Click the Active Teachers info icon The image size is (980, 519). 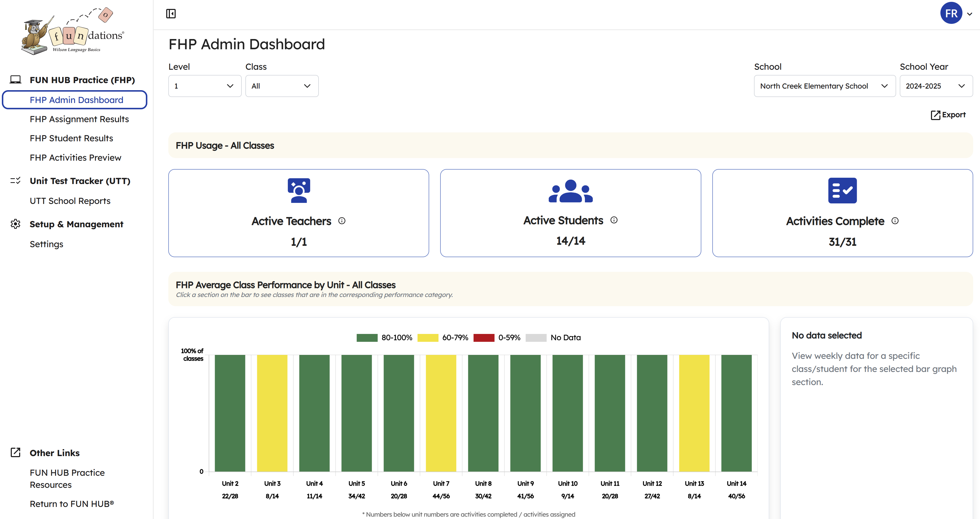(x=342, y=221)
